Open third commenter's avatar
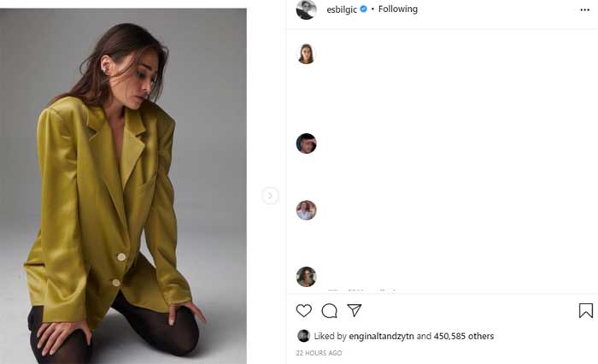This screenshot has height=364, width=598. point(306,210)
